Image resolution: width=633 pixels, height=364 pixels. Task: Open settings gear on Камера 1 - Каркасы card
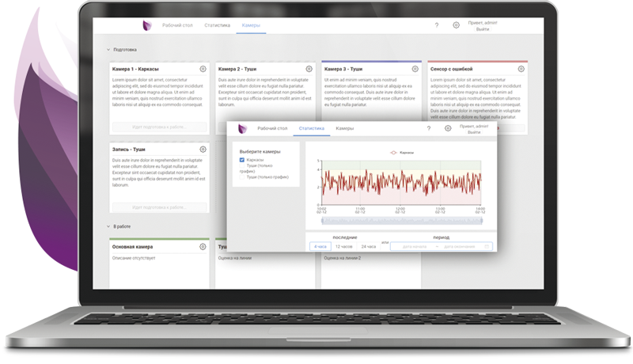(x=203, y=70)
